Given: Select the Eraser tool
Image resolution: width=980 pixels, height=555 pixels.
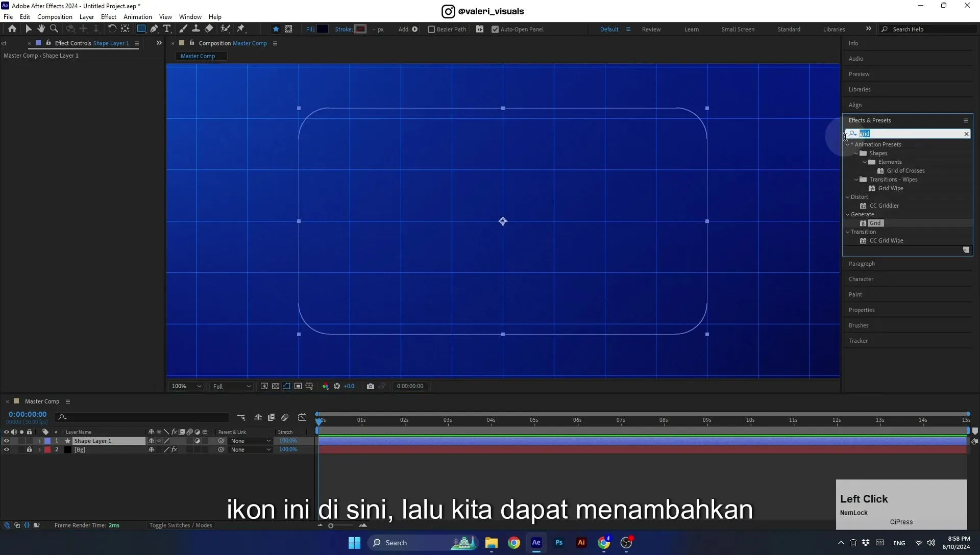Looking at the screenshot, I should click(209, 29).
